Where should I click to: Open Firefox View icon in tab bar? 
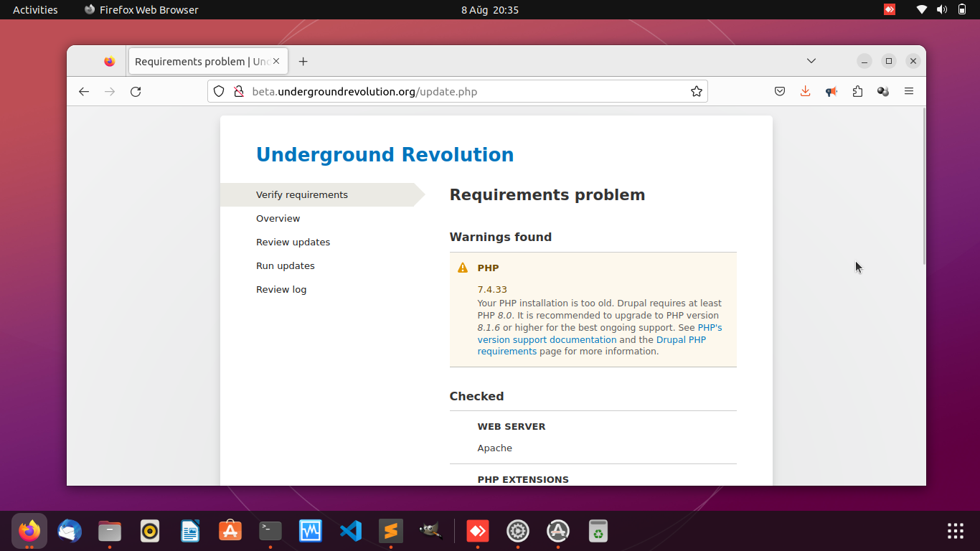(109, 61)
